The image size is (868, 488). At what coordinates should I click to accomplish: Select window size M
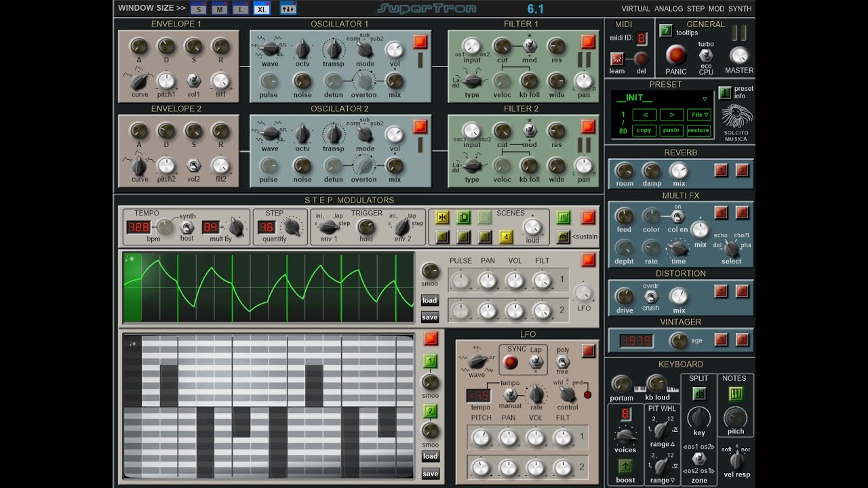coord(219,9)
